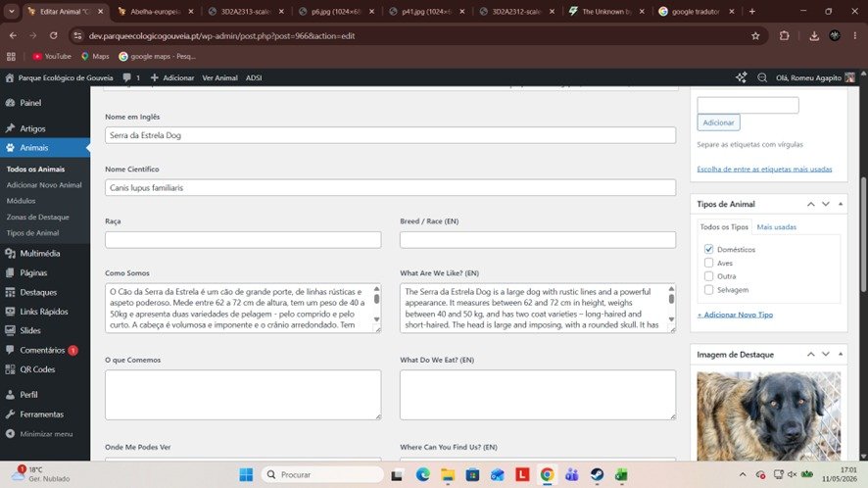Switch to the google tradutor browser tab
The width and height of the screenshot is (868, 488).
696,11
